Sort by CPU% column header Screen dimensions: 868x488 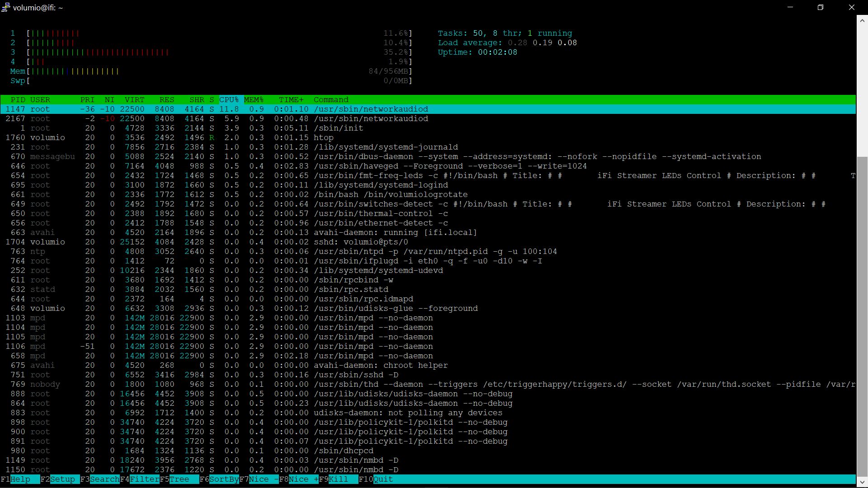pos(229,99)
